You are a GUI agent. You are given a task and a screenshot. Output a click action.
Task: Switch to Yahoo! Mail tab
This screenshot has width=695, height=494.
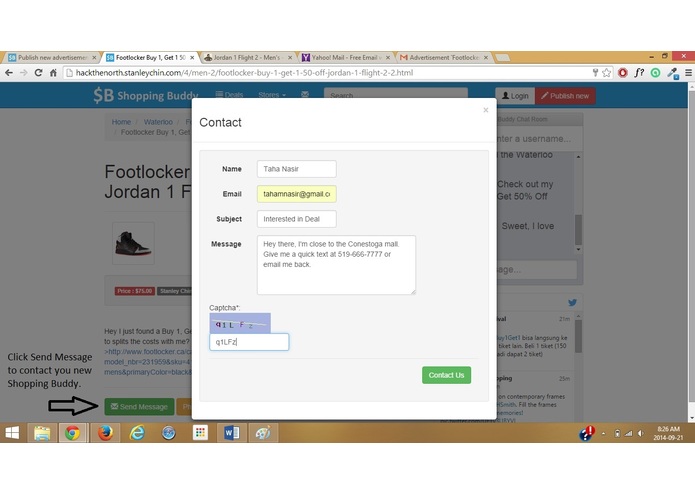tap(345, 58)
